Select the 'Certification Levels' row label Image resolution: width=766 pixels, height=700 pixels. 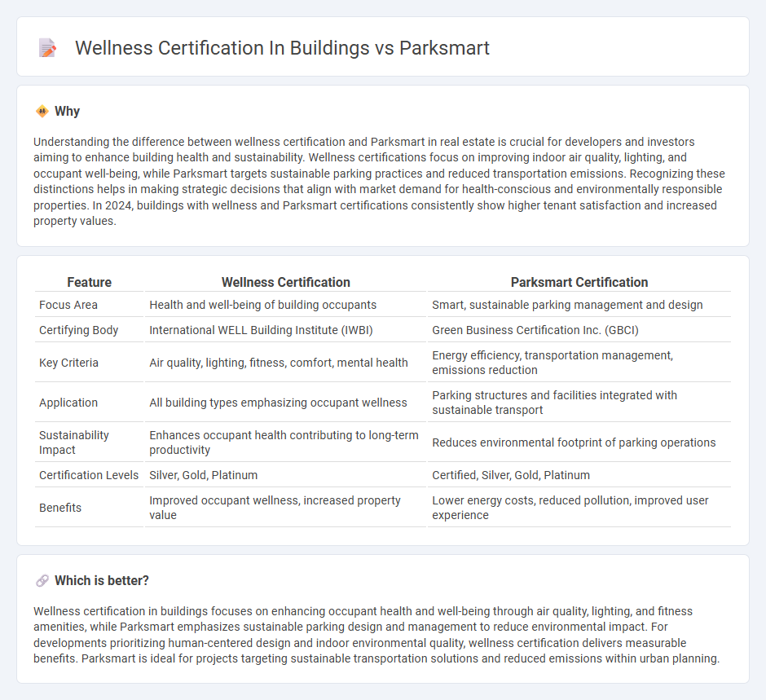(89, 475)
